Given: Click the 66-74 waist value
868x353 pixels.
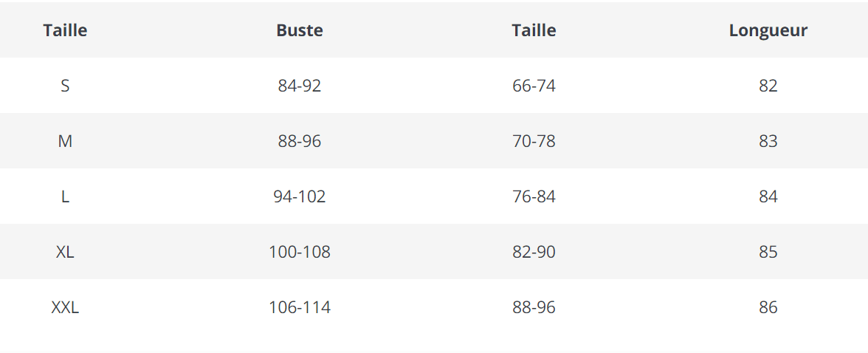Looking at the screenshot, I should (534, 86).
